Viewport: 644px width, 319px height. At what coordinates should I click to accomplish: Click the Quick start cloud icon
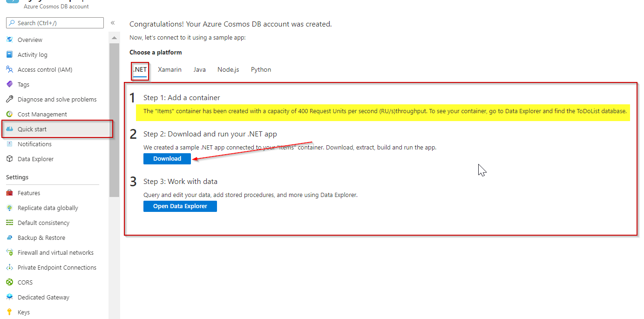[x=9, y=129]
